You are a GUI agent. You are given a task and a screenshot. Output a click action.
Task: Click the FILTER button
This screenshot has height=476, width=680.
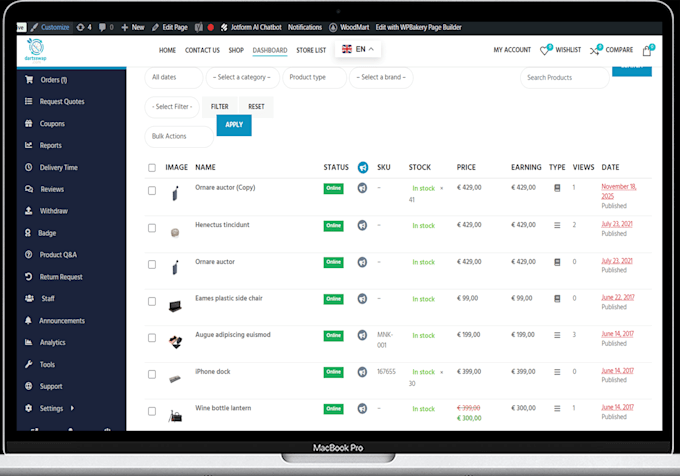click(x=220, y=107)
